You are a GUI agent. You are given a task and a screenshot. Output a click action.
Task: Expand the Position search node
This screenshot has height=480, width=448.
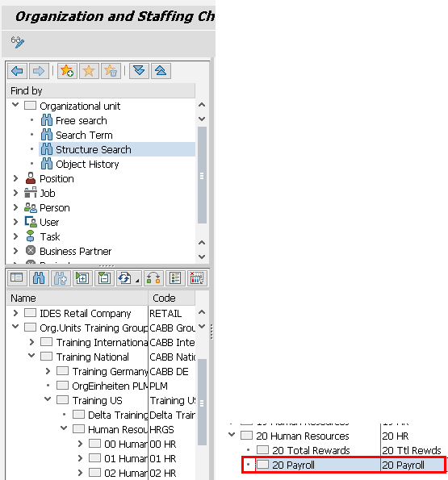15,178
